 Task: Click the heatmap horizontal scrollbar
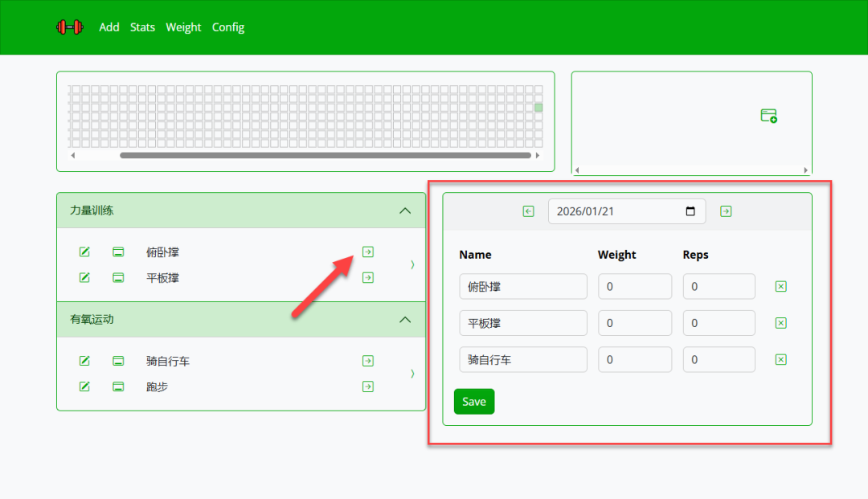325,155
